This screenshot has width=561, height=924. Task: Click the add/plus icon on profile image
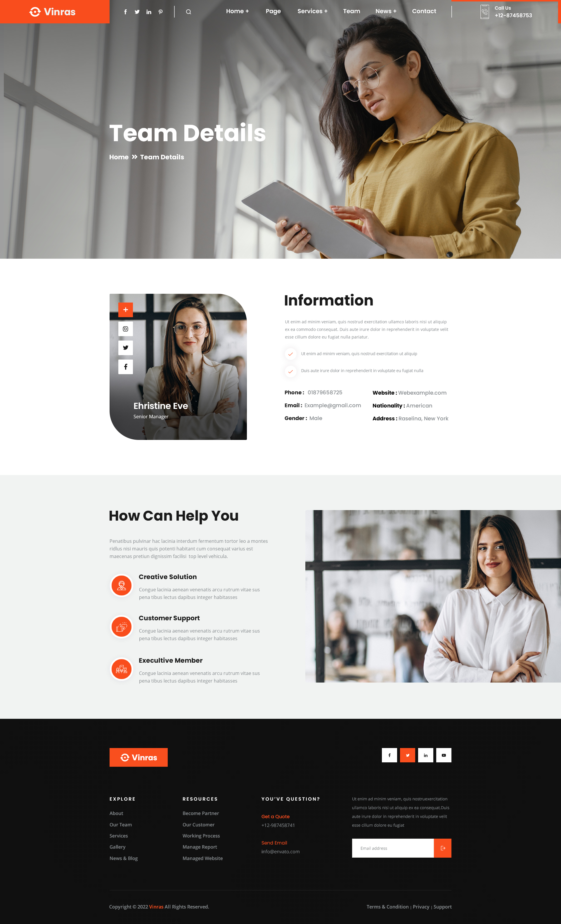(x=125, y=310)
